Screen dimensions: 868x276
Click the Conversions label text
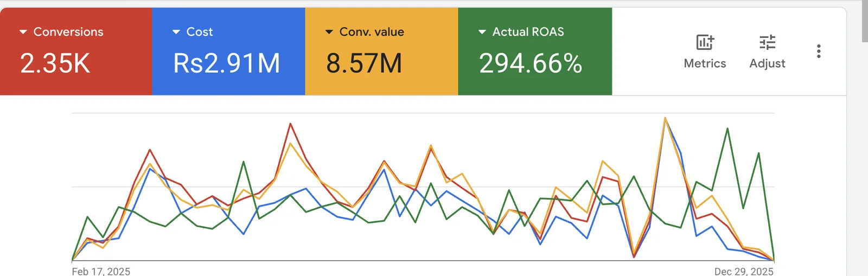(x=68, y=32)
